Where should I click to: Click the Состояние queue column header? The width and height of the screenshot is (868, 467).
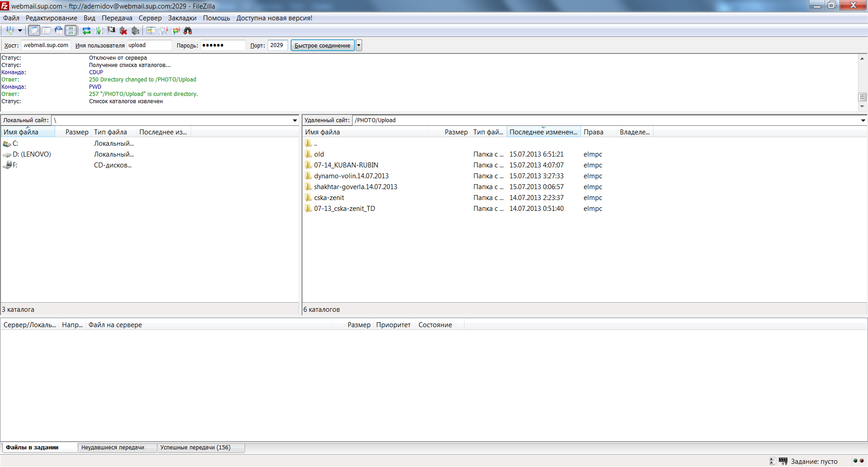440,325
